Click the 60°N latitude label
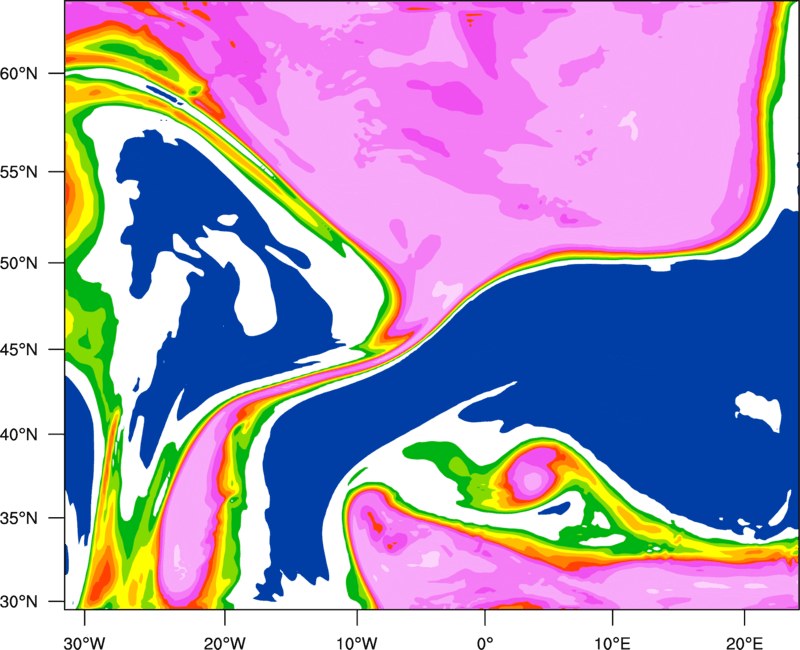This screenshot has height=650, width=800. [x=19, y=73]
